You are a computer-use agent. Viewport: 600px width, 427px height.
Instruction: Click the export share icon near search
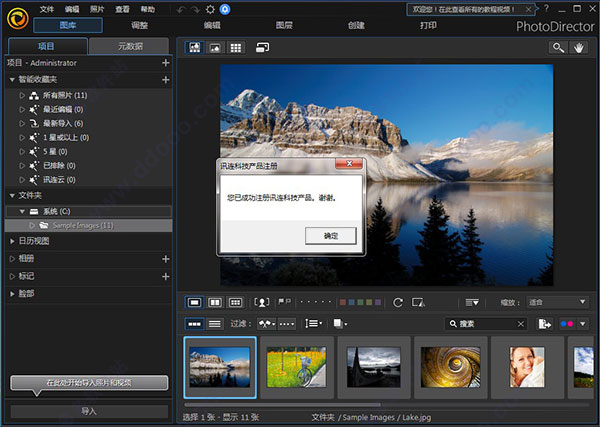pyautogui.click(x=545, y=324)
